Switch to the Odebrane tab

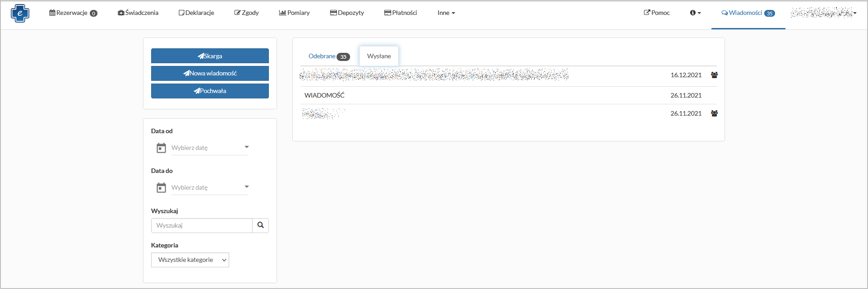[x=328, y=56]
